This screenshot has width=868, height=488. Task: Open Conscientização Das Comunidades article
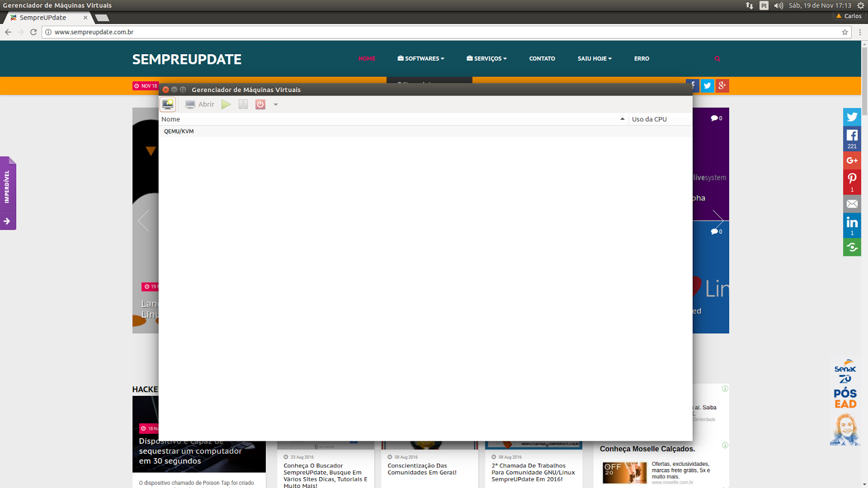pyautogui.click(x=422, y=469)
